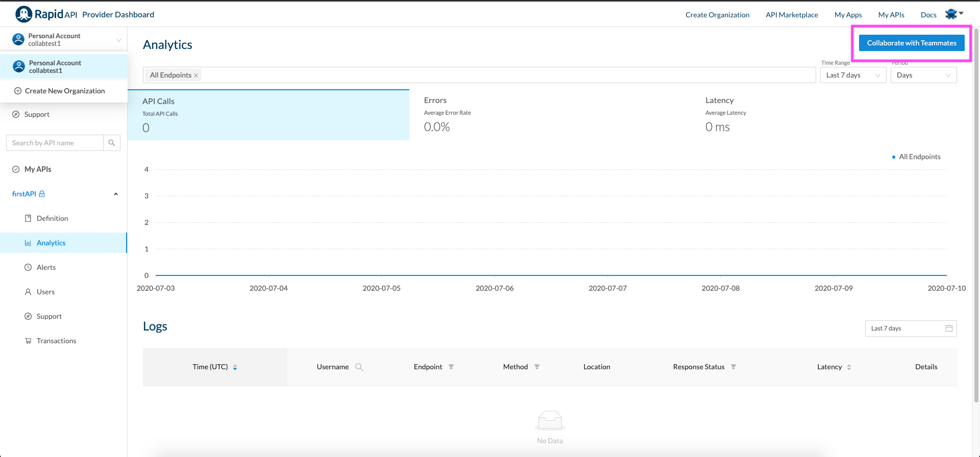Select the Errors metric tab
This screenshot has width=980, height=457.
(550, 115)
